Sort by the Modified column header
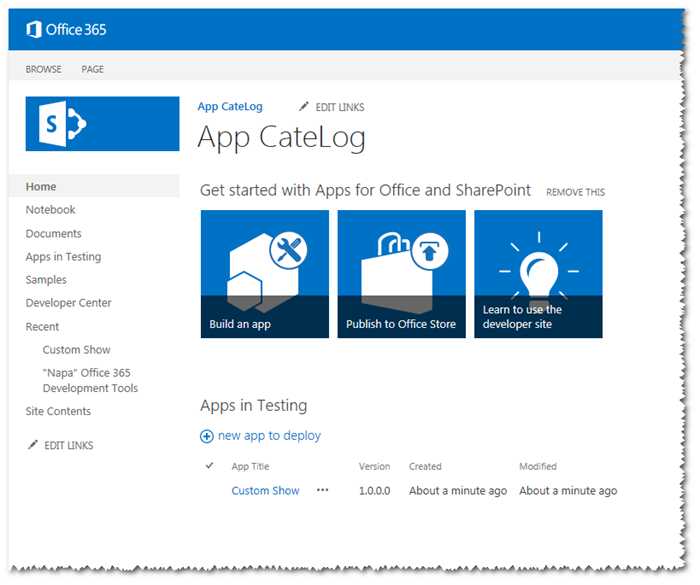Screen dimensions: 700x585 [538, 466]
